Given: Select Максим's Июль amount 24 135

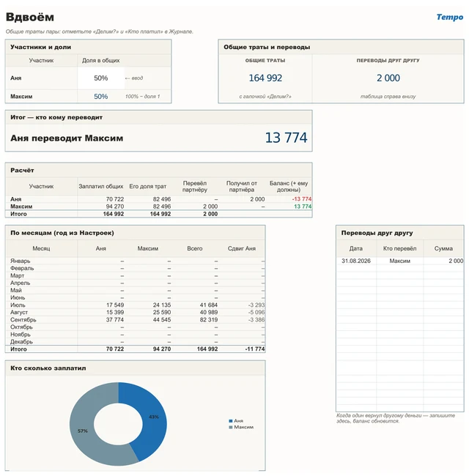Looking at the screenshot, I should click(162, 305).
